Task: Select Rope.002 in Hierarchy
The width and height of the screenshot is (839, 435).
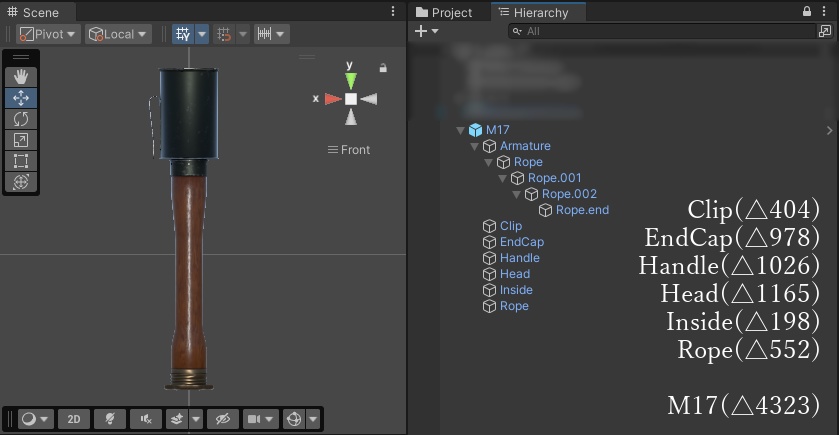Action: pyautogui.click(x=569, y=194)
